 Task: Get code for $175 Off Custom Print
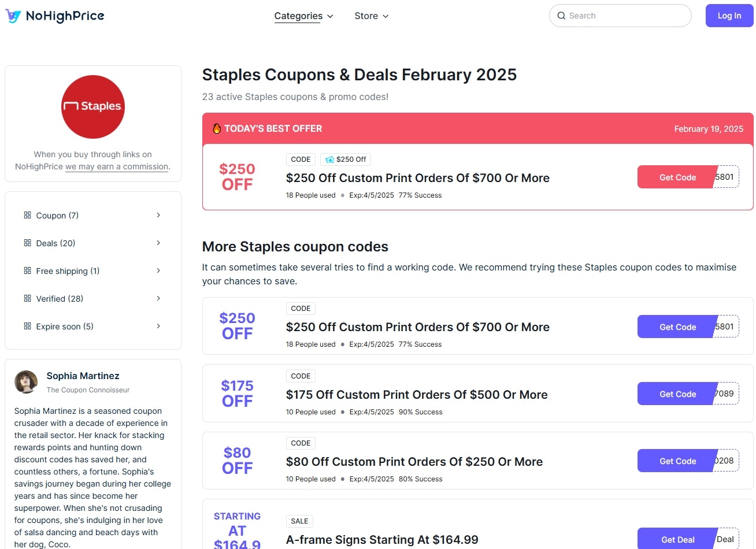(x=677, y=394)
